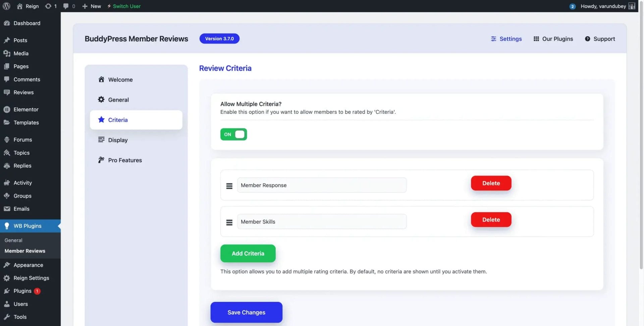This screenshot has width=644, height=326.
Task: Open the Our Plugins tab
Action: click(x=553, y=39)
